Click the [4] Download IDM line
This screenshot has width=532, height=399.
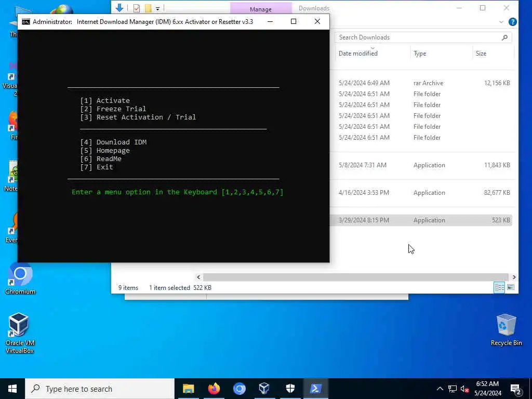click(113, 142)
